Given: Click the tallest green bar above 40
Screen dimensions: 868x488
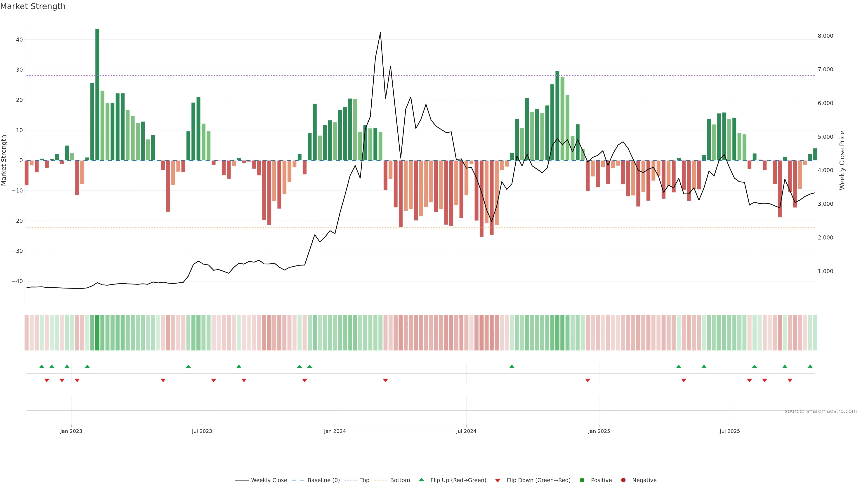Looking at the screenshot, I should pyautogui.click(x=97, y=94).
